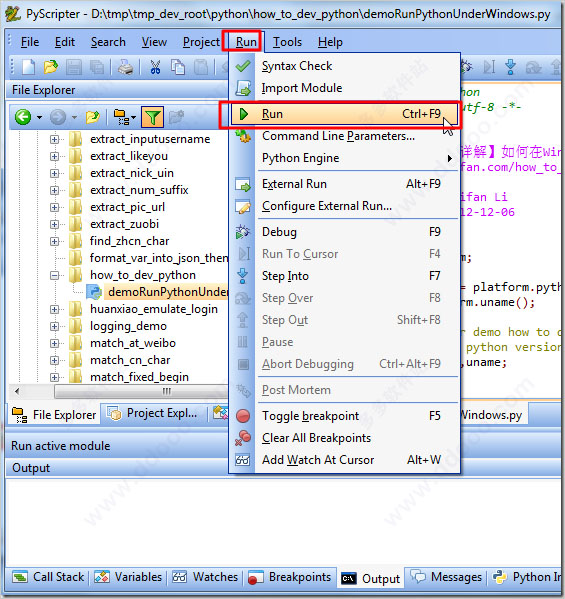
Task: Expand the extract_inputusername folder
Action: (54, 139)
